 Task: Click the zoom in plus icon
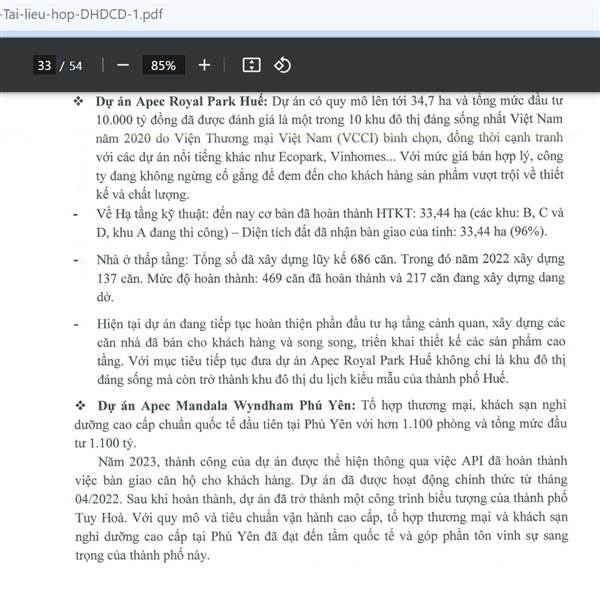[x=204, y=65]
